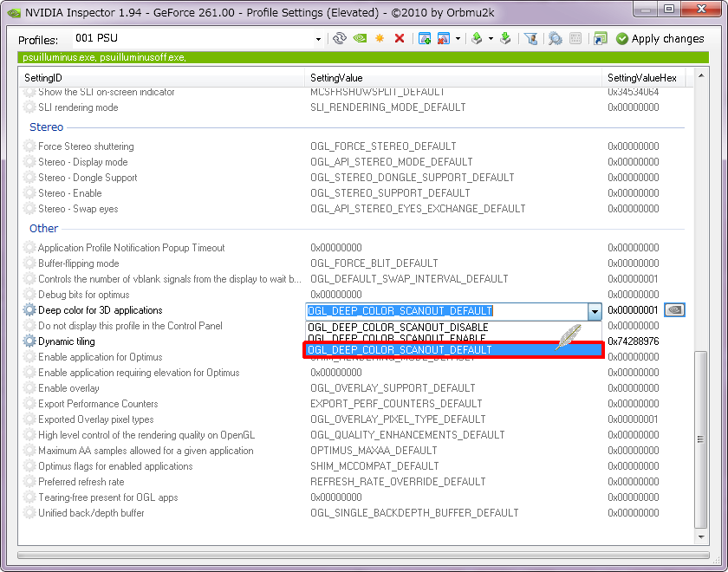Click the vertical scrollbar thumb of settings list
The width and height of the screenshot is (728, 572).
click(701, 439)
